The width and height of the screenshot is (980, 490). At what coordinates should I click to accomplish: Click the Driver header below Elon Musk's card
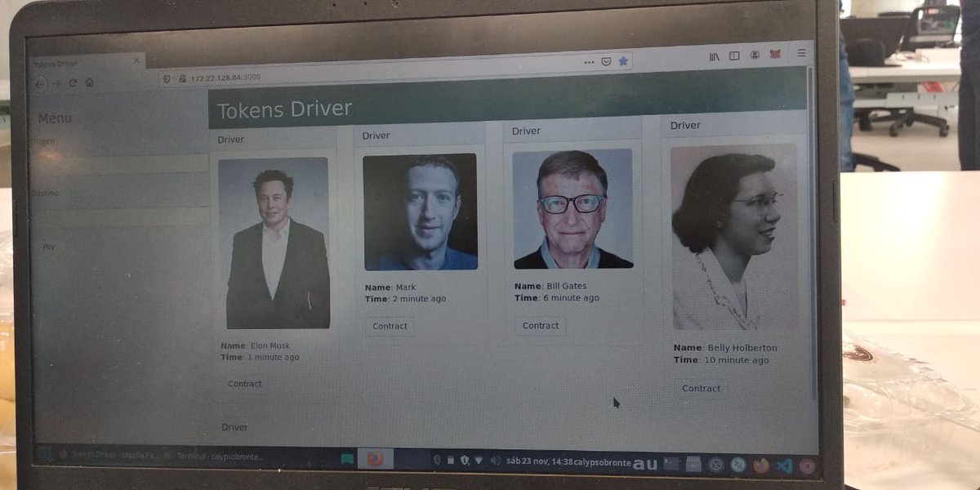(x=235, y=427)
